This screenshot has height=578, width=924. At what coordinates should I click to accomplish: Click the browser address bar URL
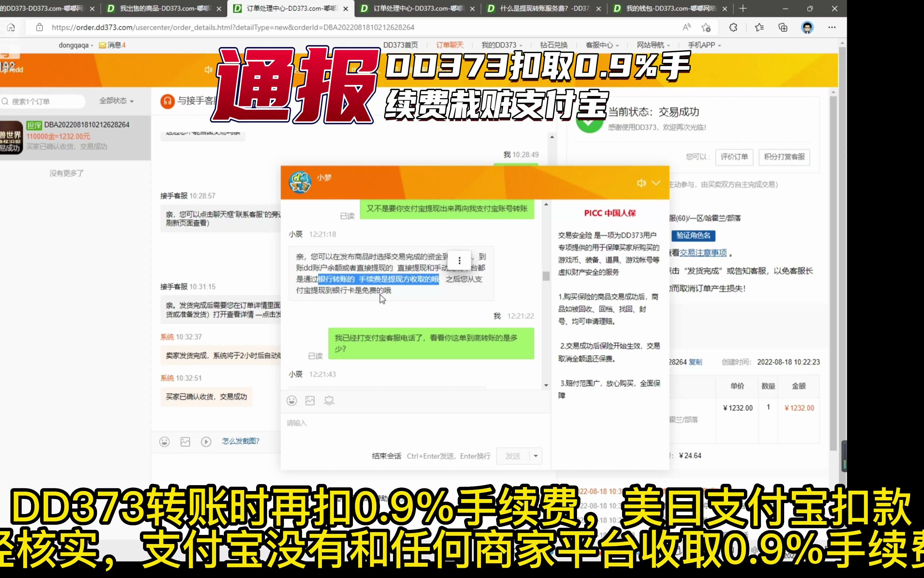[x=233, y=28]
